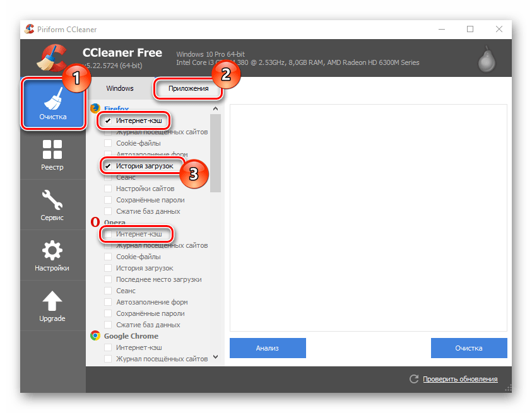Uncheck Firefox Интернет-кэш checkbox
The height and width of the screenshot is (413, 532).
coord(109,120)
